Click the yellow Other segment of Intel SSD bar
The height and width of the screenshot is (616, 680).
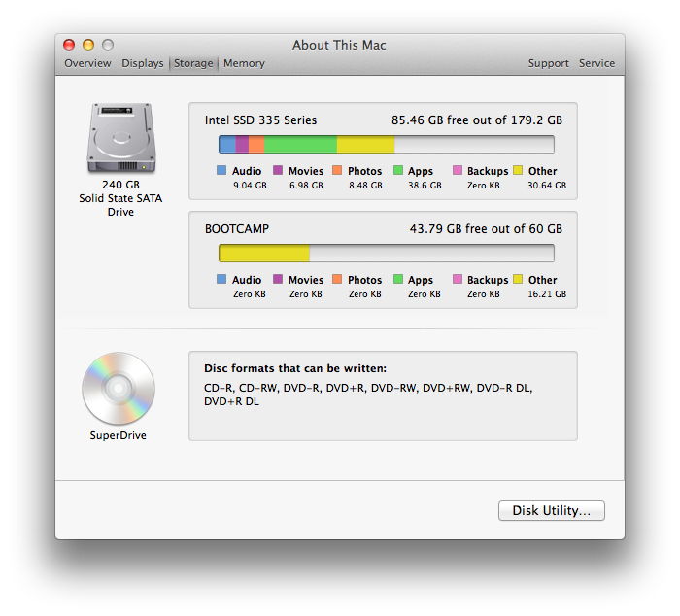tap(365, 144)
